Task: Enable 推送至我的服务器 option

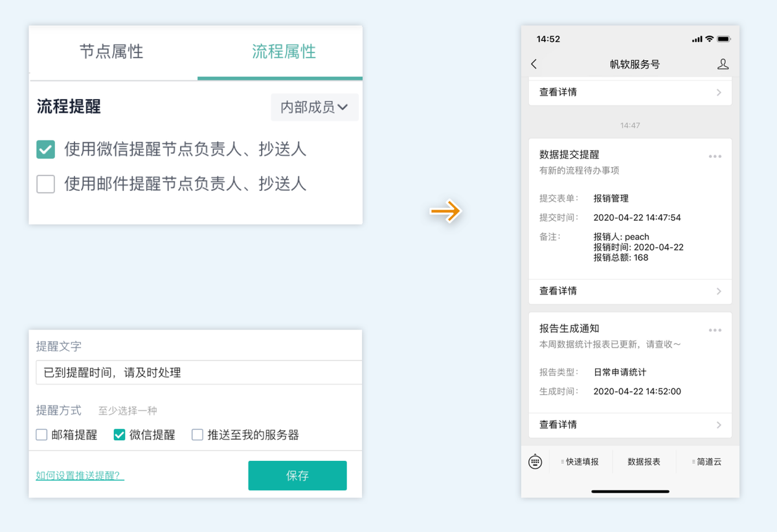Action: pyautogui.click(x=197, y=434)
